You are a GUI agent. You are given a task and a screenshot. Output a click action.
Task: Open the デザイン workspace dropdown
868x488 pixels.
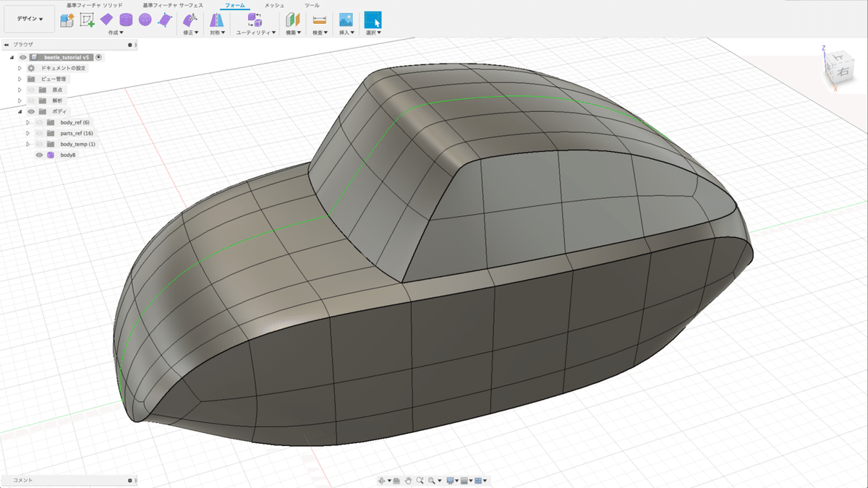tap(29, 20)
